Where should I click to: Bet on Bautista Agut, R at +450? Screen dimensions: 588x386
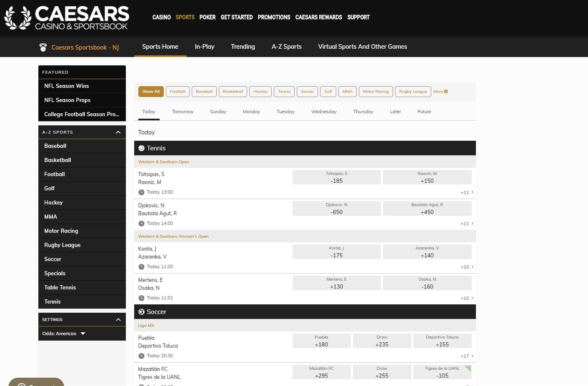[x=427, y=208]
